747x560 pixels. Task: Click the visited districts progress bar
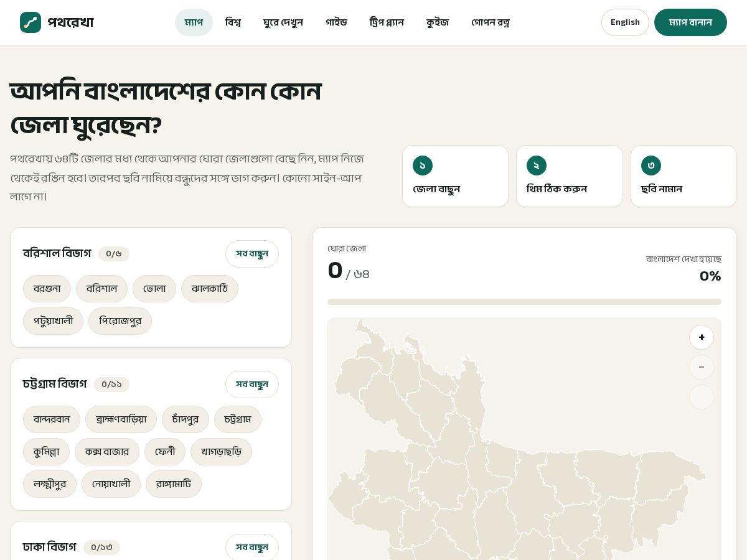[x=524, y=302]
